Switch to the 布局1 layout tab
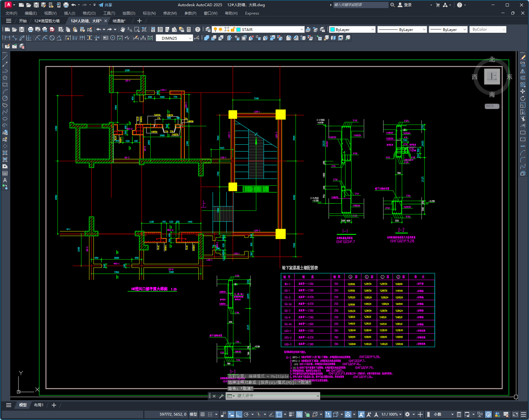This screenshot has width=529, height=420. (39, 405)
